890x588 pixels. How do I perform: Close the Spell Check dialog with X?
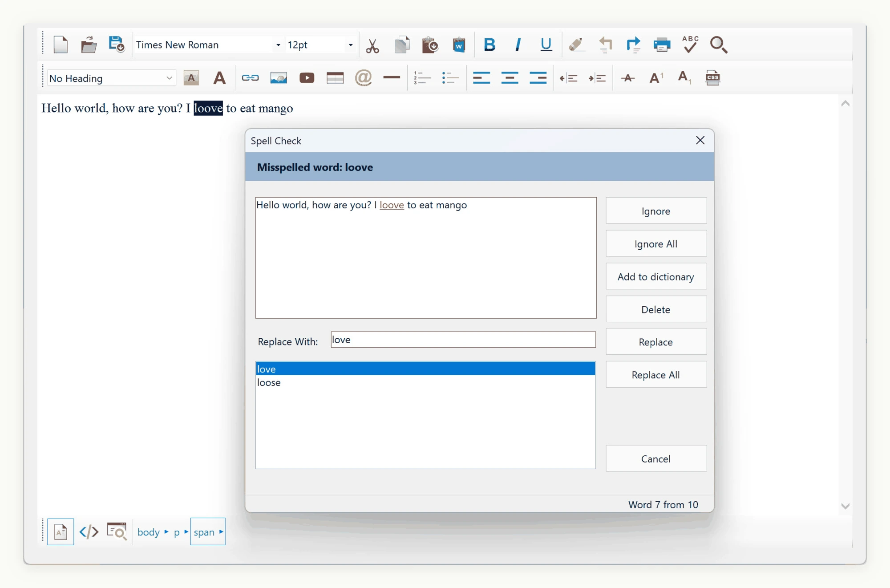700,140
